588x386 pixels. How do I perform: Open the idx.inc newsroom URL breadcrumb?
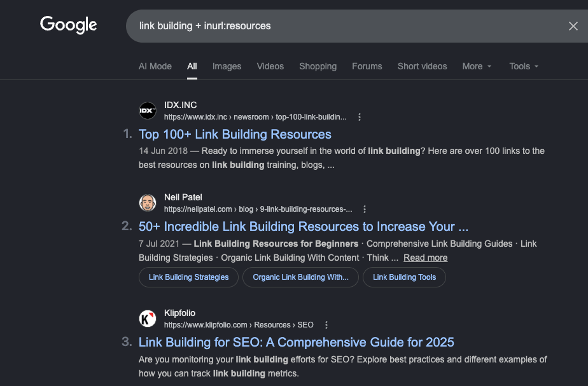[255, 117]
